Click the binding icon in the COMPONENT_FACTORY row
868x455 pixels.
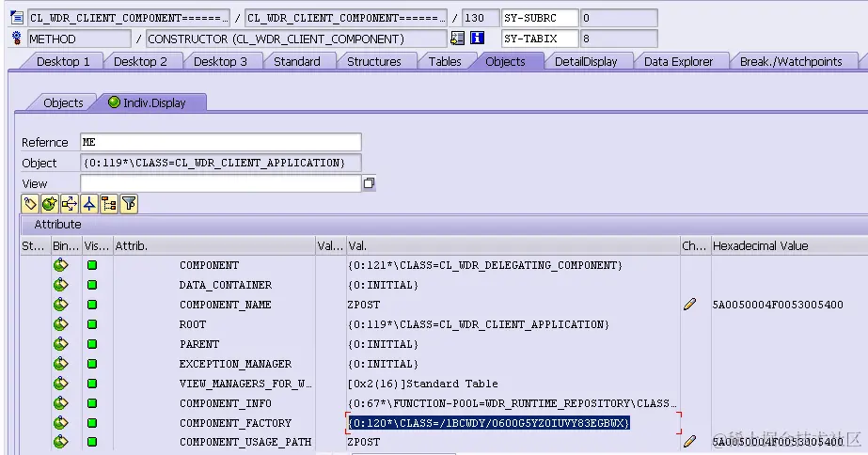click(x=60, y=423)
